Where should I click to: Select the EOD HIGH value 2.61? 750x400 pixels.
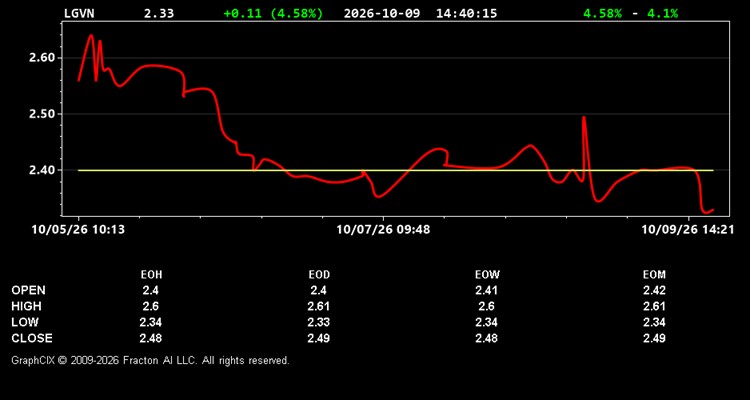point(319,306)
